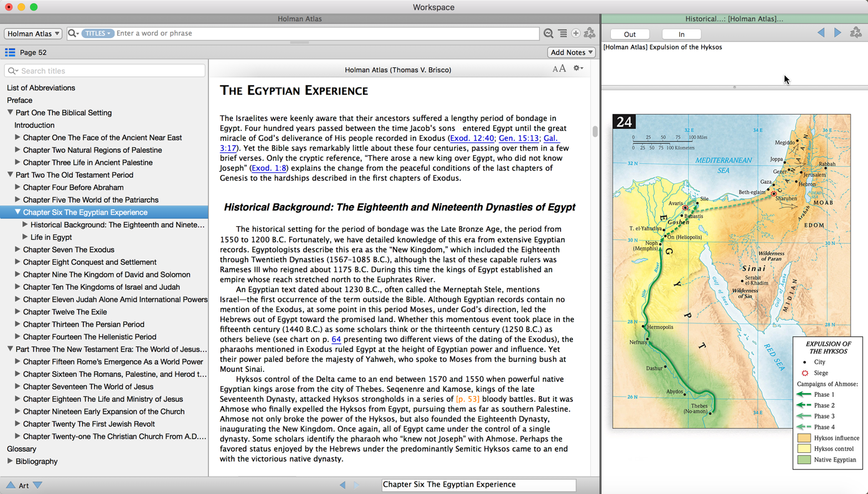This screenshot has width=868, height=494.
Task: Click the forward arrow beside chapter title field
Action: [x=356, y=485]
